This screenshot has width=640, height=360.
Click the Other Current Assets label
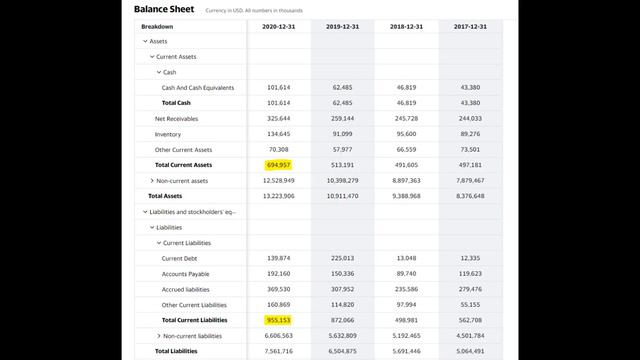coord(183,150)
